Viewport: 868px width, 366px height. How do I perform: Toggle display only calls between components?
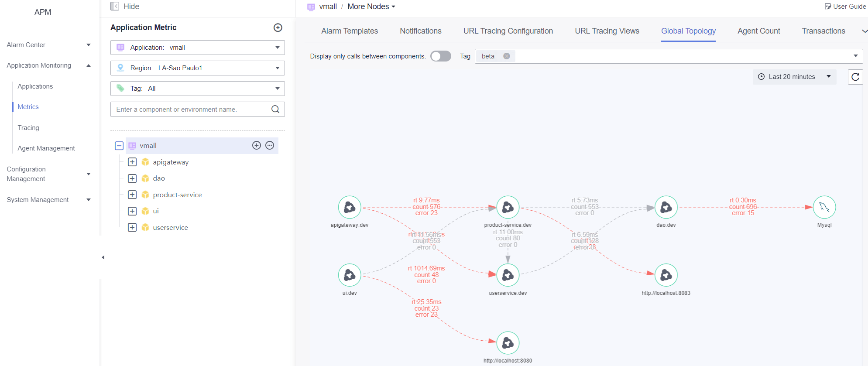440,56
